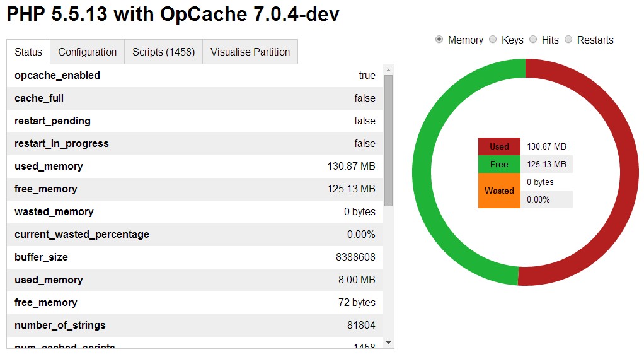This screenshot has width=644, height=359.
Task: Open the Visualise Partition tab
Action: pyautogui.click(x=250, y=52)
